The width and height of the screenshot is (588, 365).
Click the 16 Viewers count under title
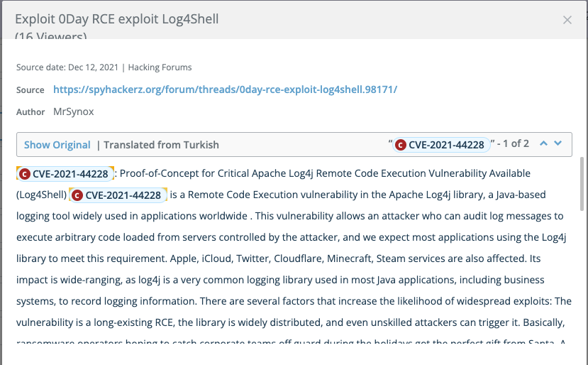(51, 36)
